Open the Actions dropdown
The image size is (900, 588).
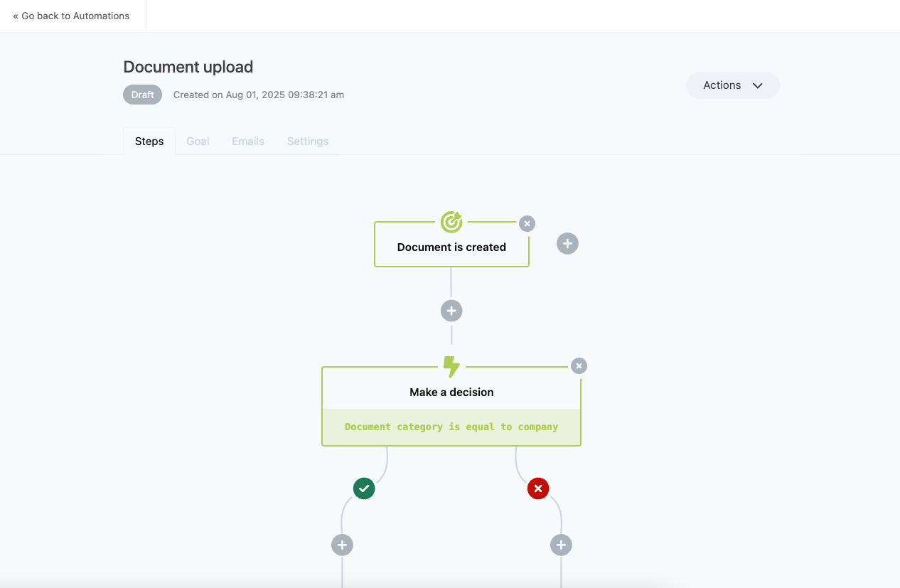[733, 85]
